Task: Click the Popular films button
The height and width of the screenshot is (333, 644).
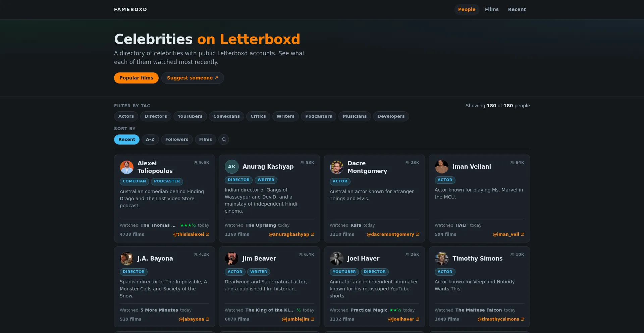Action: 136,78
